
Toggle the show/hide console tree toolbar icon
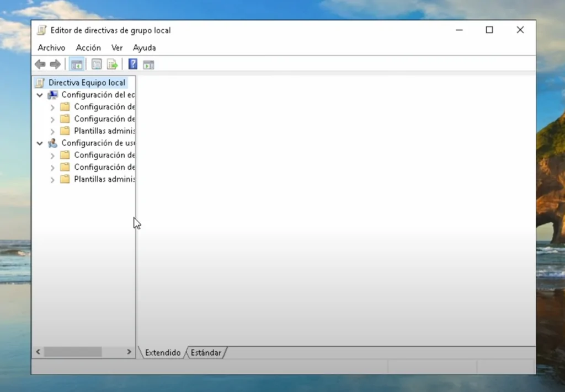pos(77,65)
